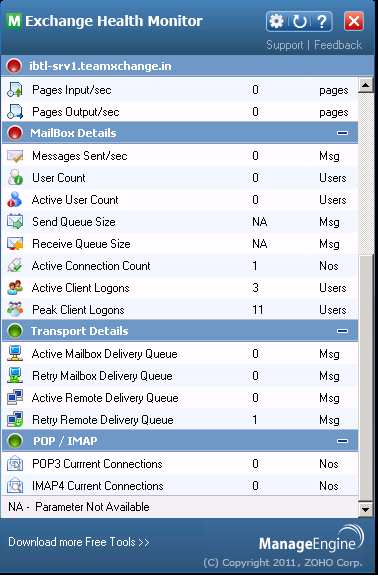Open Download more Free Tools link

tap(79, 542)
